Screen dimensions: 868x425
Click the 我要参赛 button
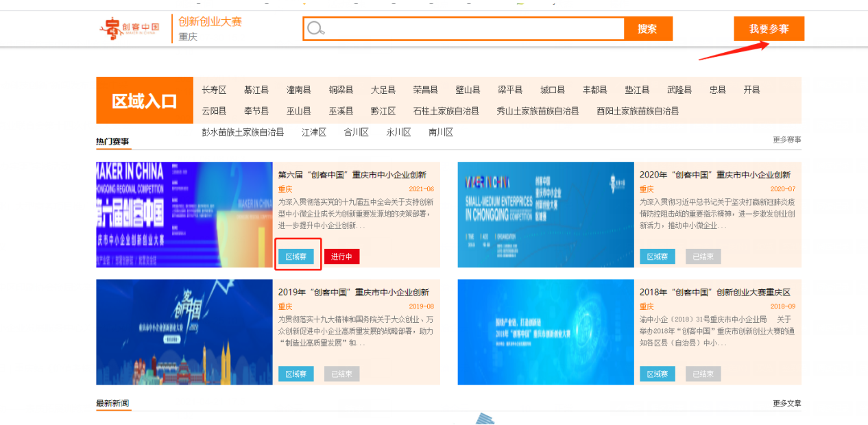click(x=769, y=29)
